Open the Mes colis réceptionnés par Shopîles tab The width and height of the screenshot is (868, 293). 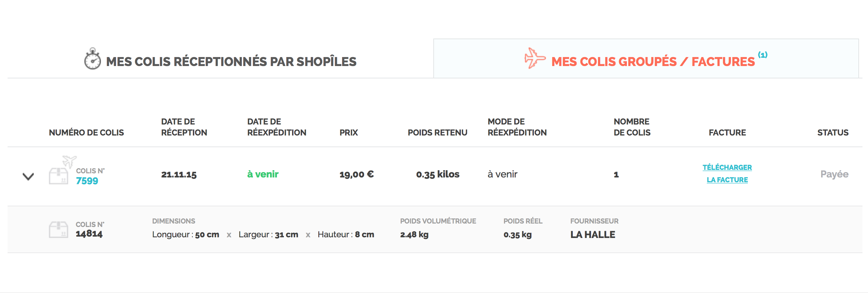tap(231, 62)
